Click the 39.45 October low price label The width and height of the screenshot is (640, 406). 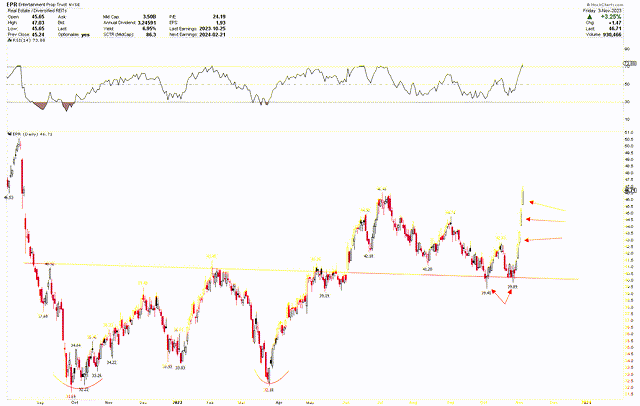click(486, 293)
